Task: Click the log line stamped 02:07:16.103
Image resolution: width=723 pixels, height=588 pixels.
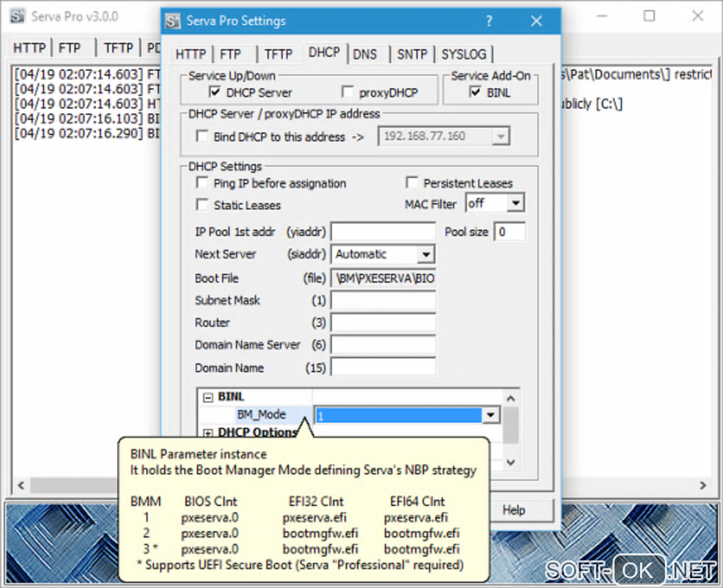Action: tap(87, 118)
